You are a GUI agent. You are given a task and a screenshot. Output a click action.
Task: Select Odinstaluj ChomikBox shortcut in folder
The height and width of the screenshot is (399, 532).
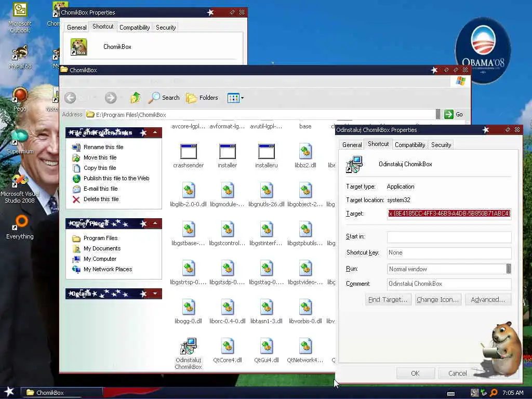tap(188, 353)
